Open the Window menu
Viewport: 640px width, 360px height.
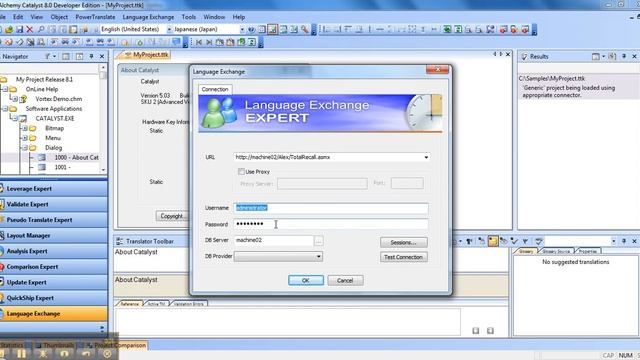(x=214, y=17)
